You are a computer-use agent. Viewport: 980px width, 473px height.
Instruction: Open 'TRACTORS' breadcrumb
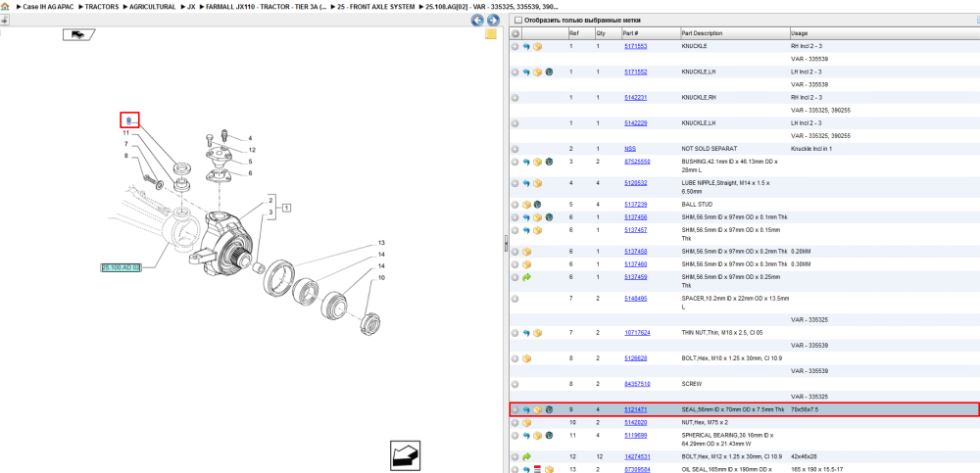pyautogui.click(x=102, y=6)
